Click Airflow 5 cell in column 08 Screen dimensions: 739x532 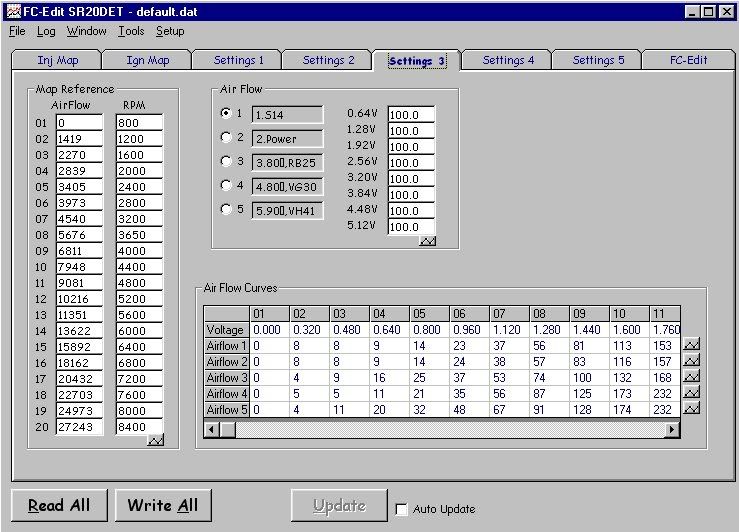click(x=549, y=409)
